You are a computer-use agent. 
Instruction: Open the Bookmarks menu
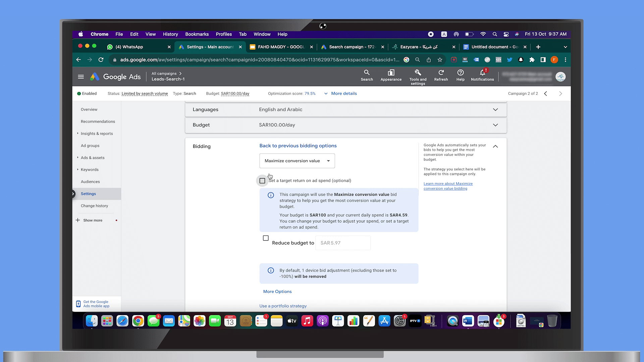click(197, 34)
